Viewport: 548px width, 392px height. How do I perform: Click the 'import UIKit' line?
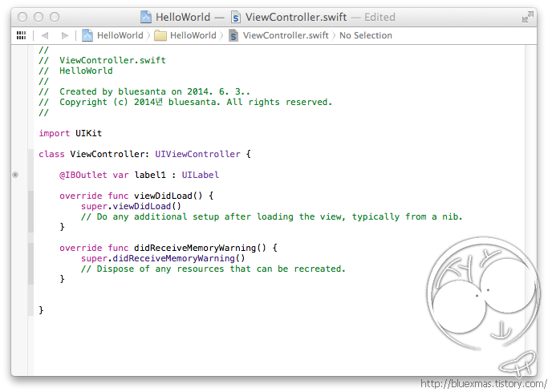point(71,133)
